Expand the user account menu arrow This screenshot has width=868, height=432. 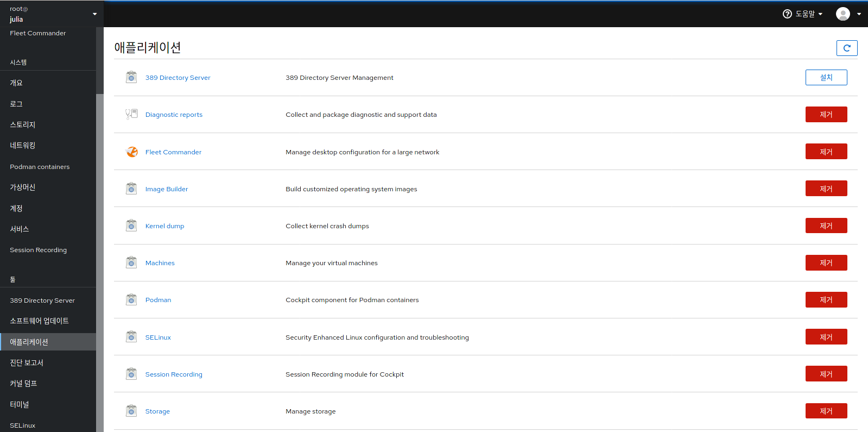click(859, 14)
